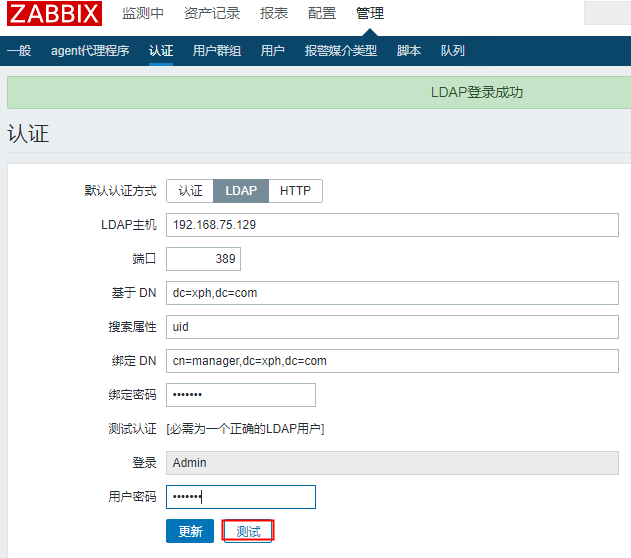
Task: Click the 认证 page heading
Action: pyautogui.click(x=28, y=134)
